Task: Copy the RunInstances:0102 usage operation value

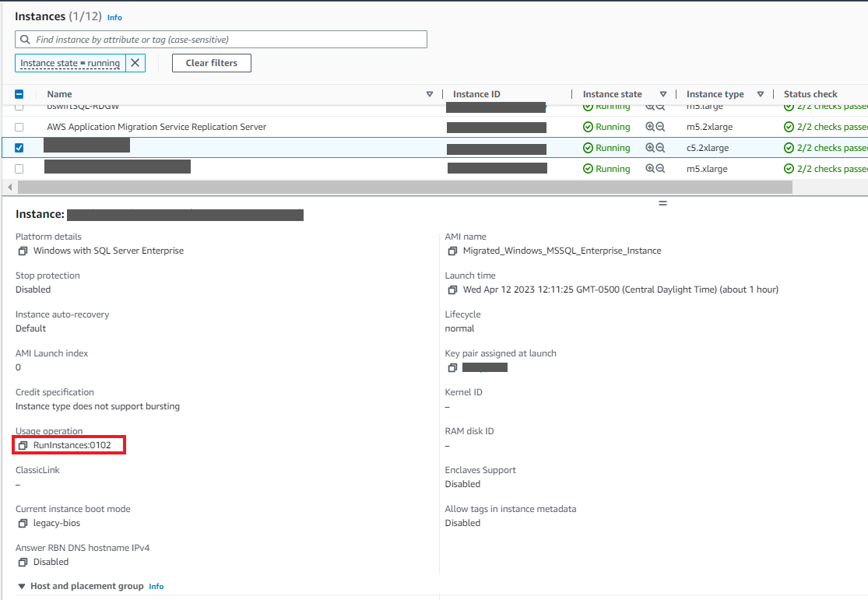Action: coord(23,444)
